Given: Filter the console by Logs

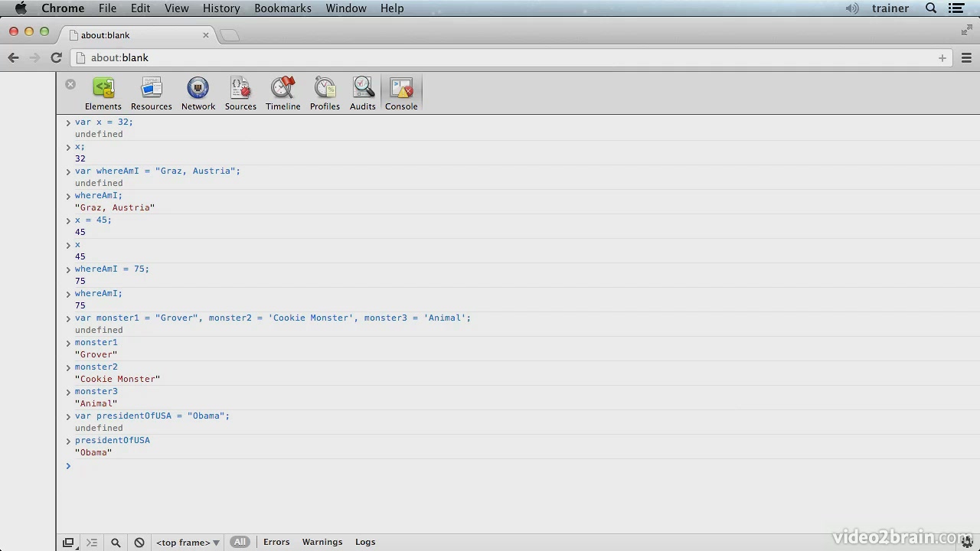Looking at the screenshot, I should [x=365, y=542].
